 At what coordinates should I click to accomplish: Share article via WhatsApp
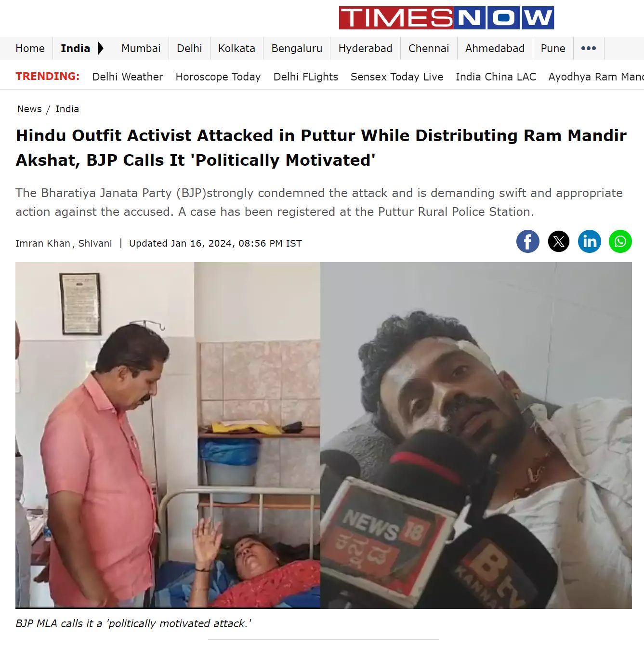click(x=620, y=241)
